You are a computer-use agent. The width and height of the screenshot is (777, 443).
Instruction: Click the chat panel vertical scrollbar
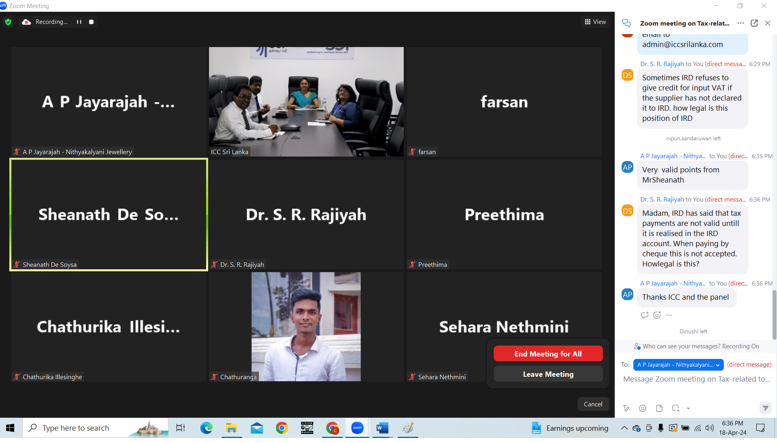click(774, 315)
